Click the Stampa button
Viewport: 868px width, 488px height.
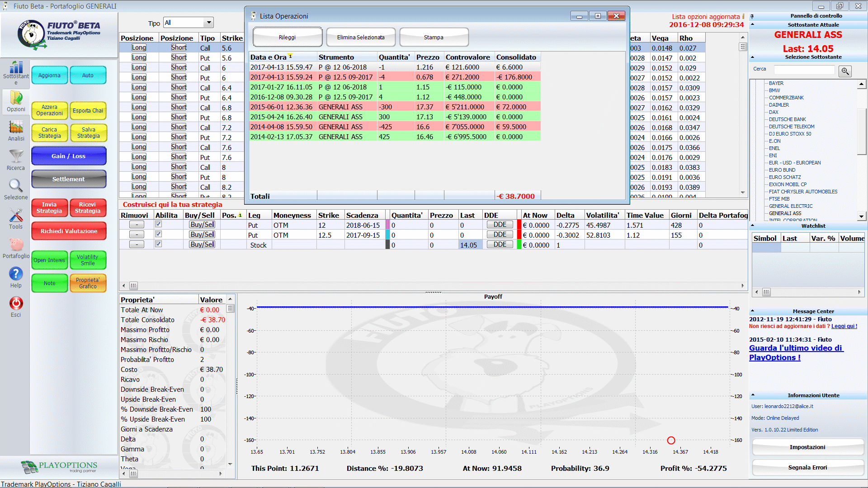[x=434, y=37]
